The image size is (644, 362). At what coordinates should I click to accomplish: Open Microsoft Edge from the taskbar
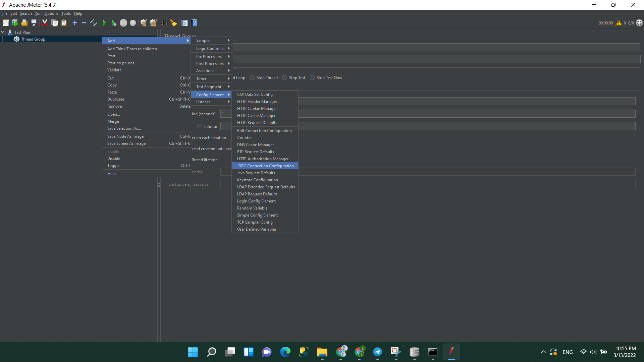coord(285,352)
